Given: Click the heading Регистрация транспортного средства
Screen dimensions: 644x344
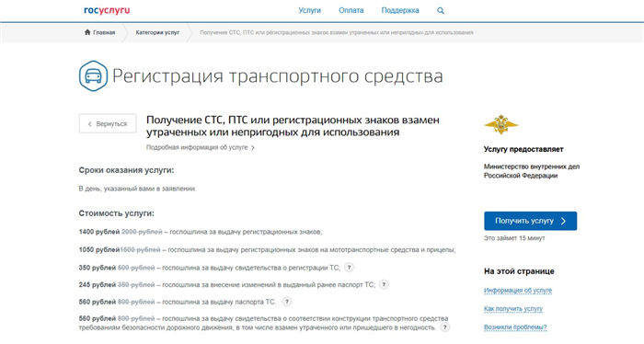Looking at the screenshot, I should coord(278,76).
